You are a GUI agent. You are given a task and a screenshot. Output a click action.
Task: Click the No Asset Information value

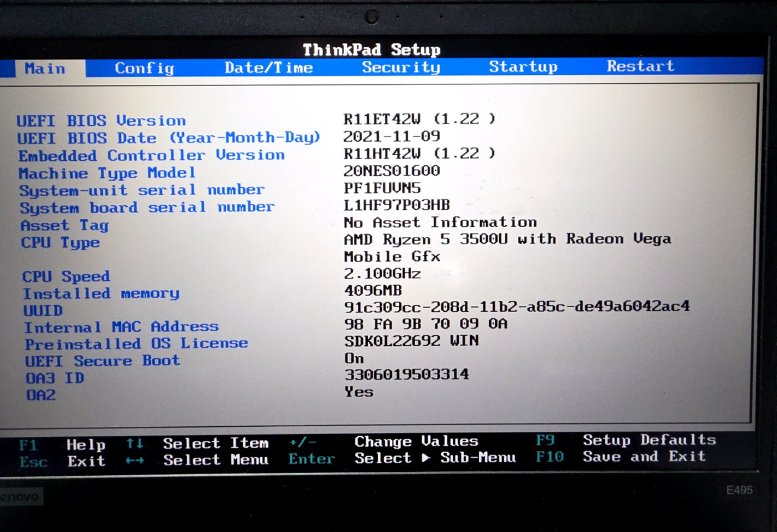click(440, 222)
